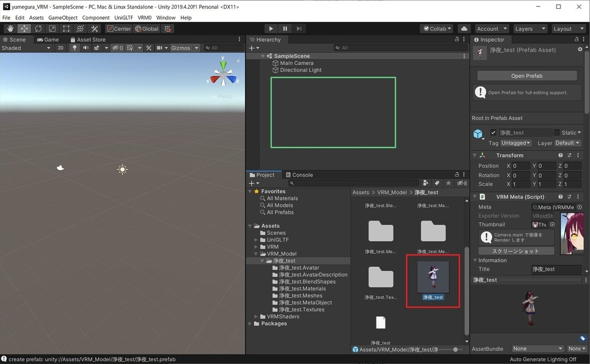Open the UniGLTF menu

tap(123, 18)
